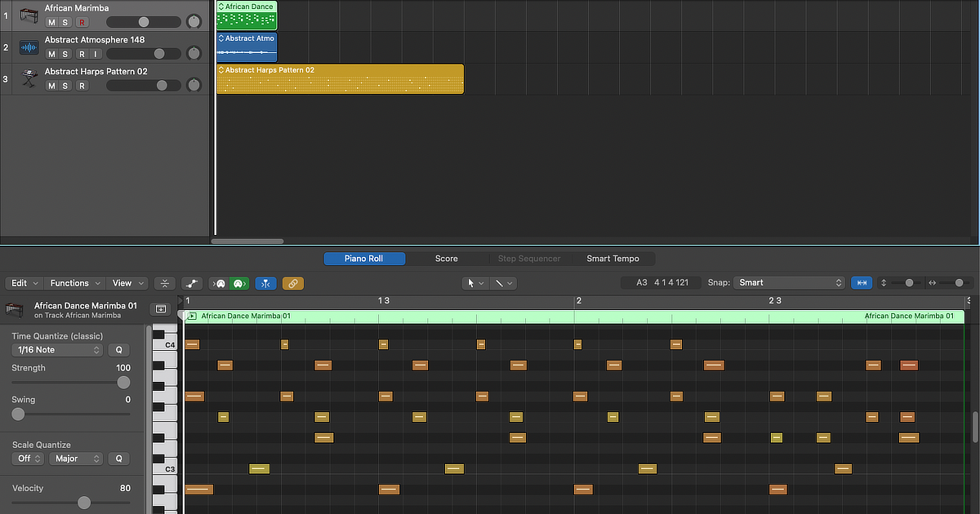Toggle the blue horizontal auto zoom button
980x514 pixels.
[x=861, y=282]
